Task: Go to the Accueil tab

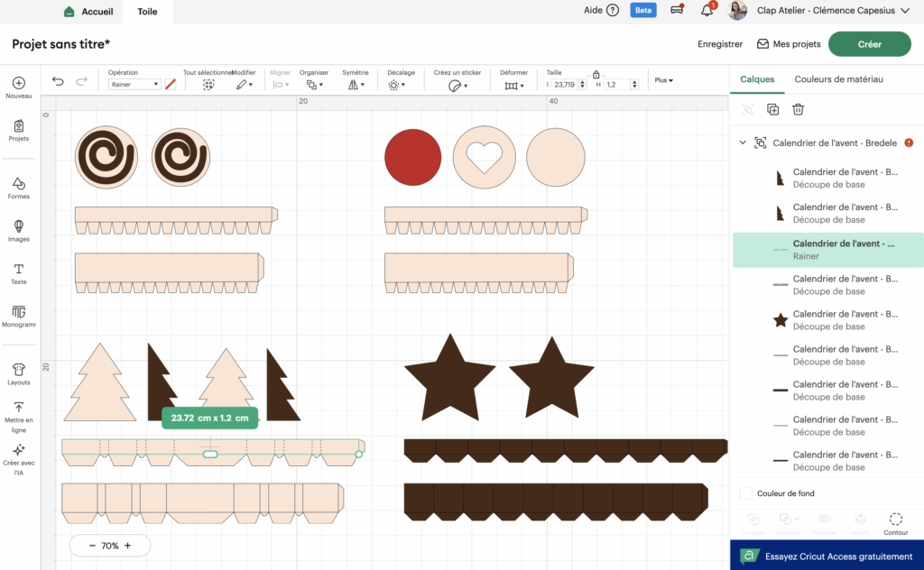Action: click(89, 12)
